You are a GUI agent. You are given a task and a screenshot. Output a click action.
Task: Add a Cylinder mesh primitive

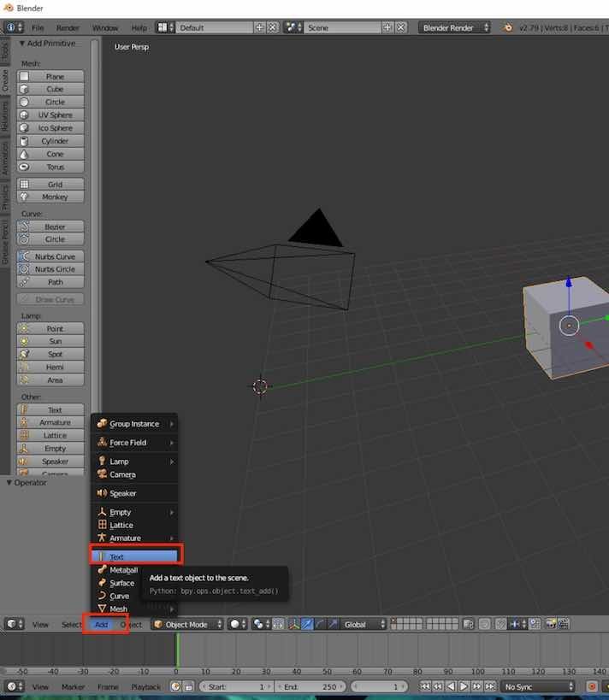point(50,141)
